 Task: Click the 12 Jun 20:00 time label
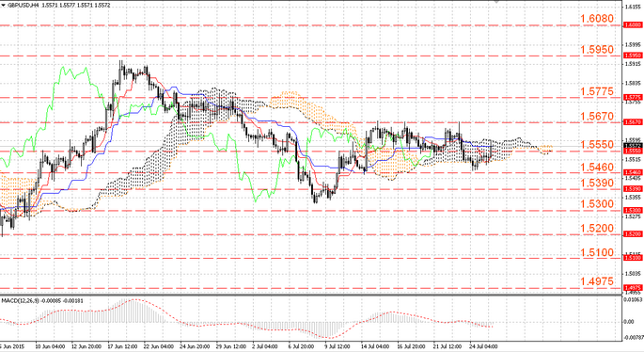[86, 346]
